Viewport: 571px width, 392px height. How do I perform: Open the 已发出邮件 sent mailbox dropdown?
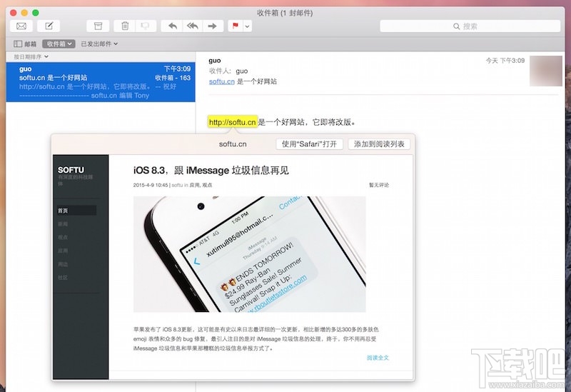99,44
